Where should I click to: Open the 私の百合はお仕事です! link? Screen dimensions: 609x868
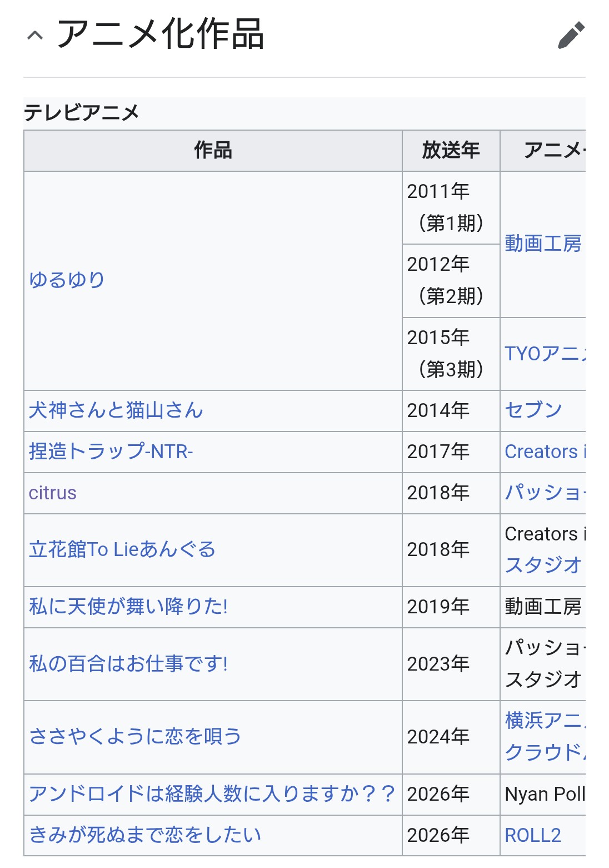(128, 664)
